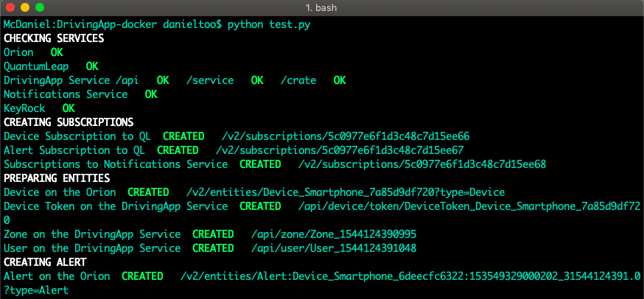Click the /api/user/User_1544124391048 path
The image size is (644, 299).
coord(334,248)
